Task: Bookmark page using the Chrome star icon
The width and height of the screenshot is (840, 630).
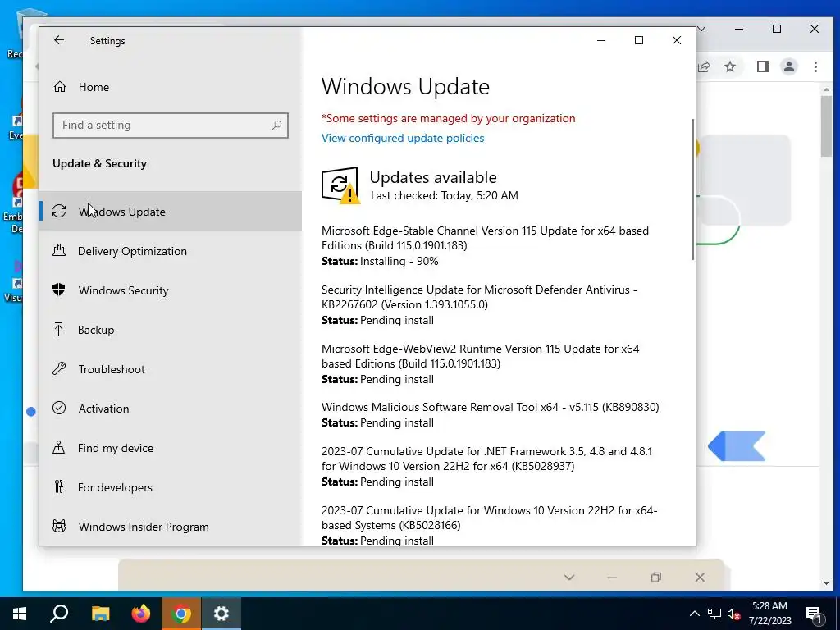Action: pyautogui.click(x=729, y=66)
